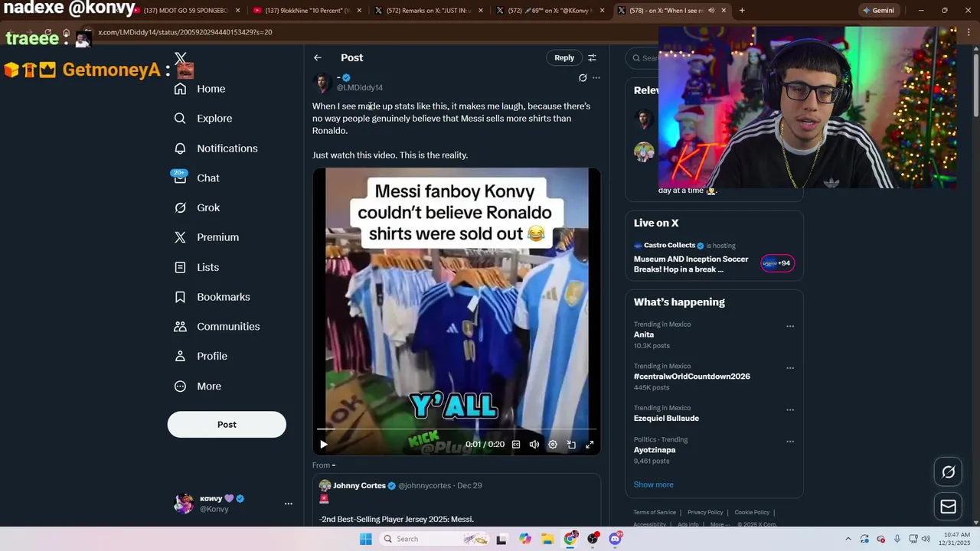Open Terms of Service link
This screenshot has height=551, width=980.
(x=655, y=513)
